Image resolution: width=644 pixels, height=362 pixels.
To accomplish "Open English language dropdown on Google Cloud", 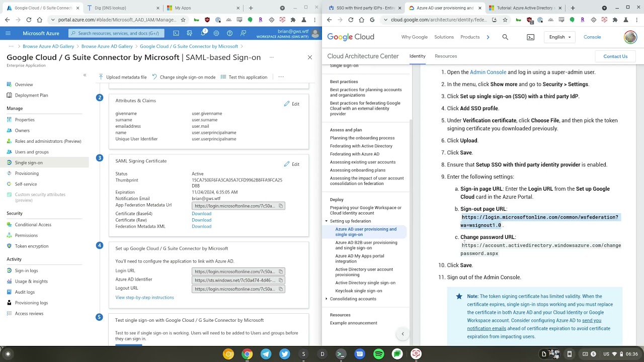I will click(560, 37).
